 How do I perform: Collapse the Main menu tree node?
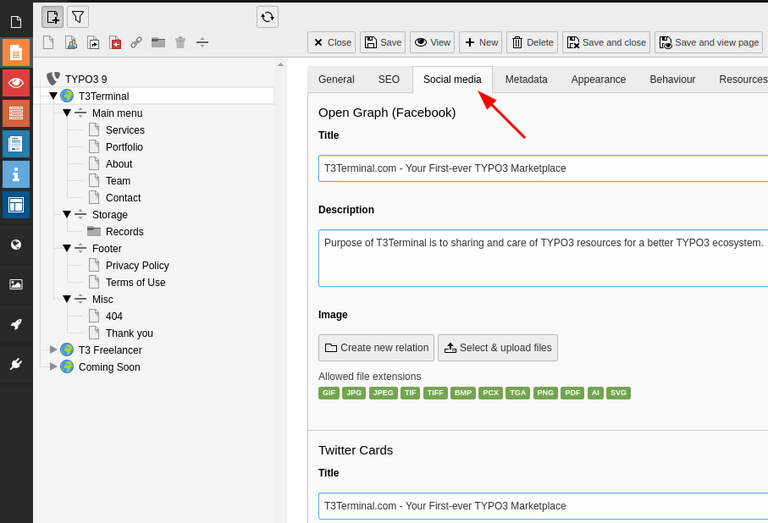(67, 113)
